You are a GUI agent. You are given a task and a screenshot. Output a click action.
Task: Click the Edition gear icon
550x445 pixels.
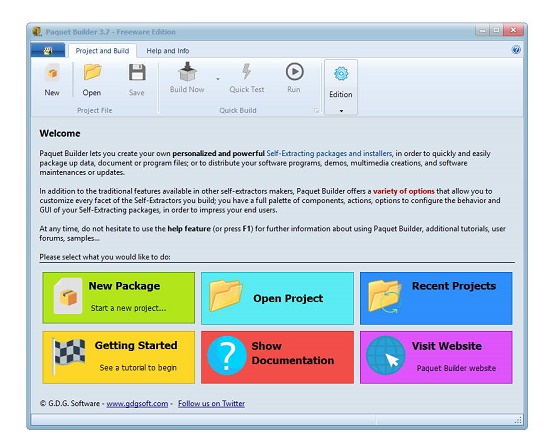(x=341, y=74)
